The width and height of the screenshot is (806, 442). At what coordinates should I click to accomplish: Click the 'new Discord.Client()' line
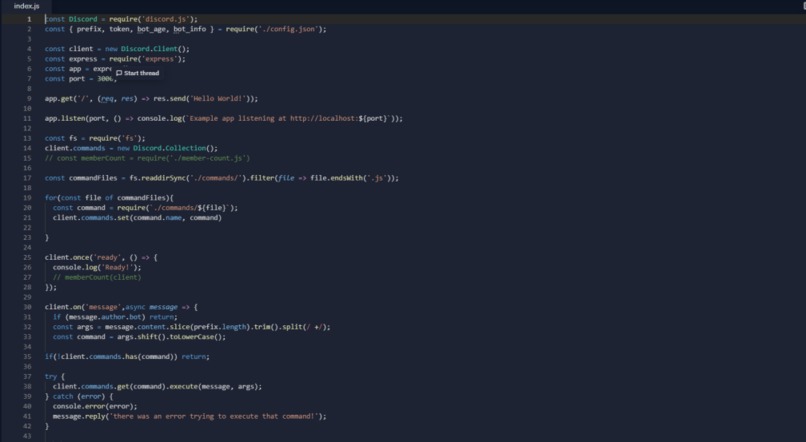[117, 49]
